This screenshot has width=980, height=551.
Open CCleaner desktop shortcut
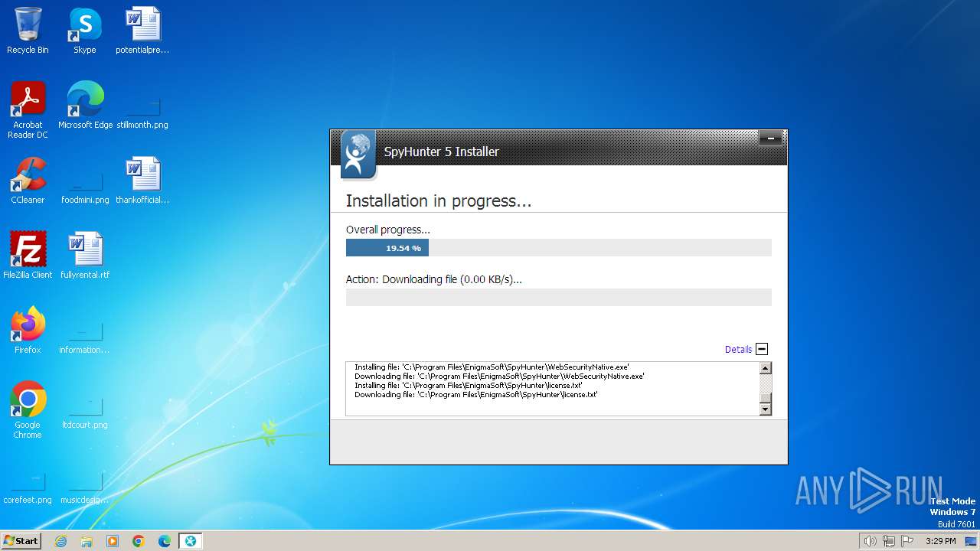coord(28,181)
